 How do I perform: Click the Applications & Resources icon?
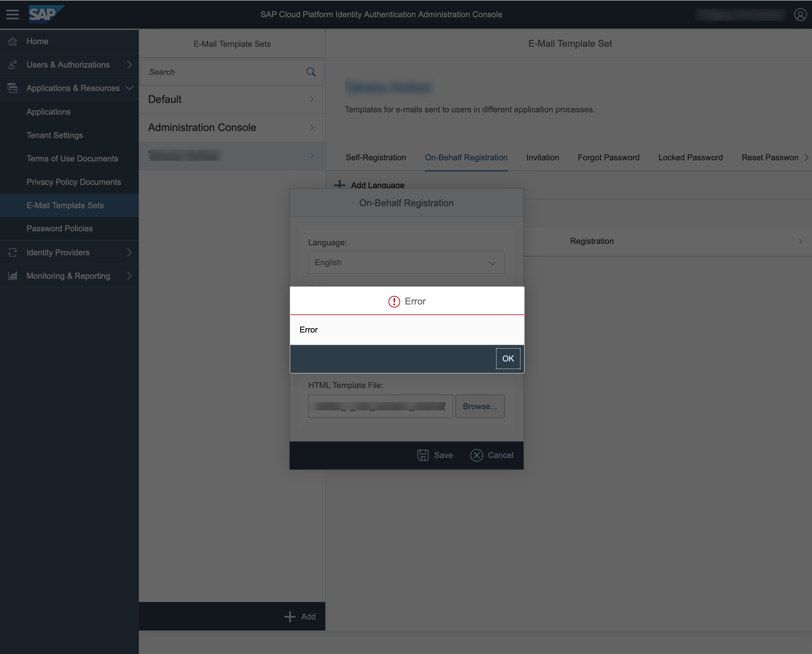(13, 88)
